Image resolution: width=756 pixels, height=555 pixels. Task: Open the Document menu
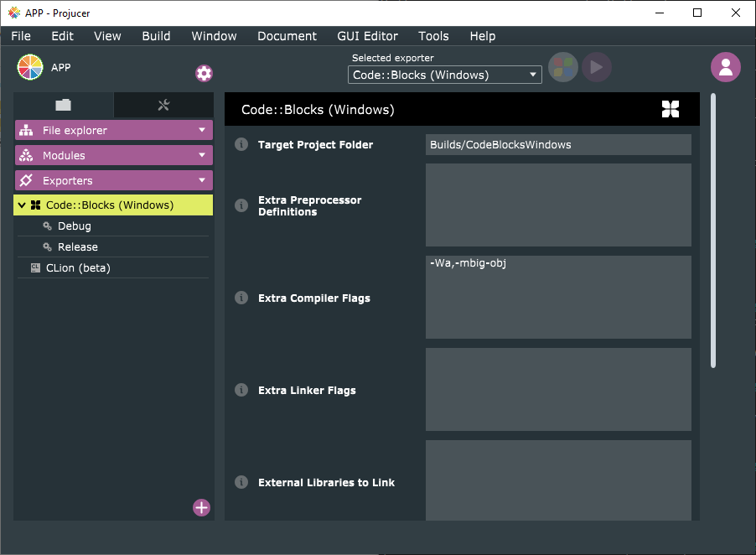287,36
